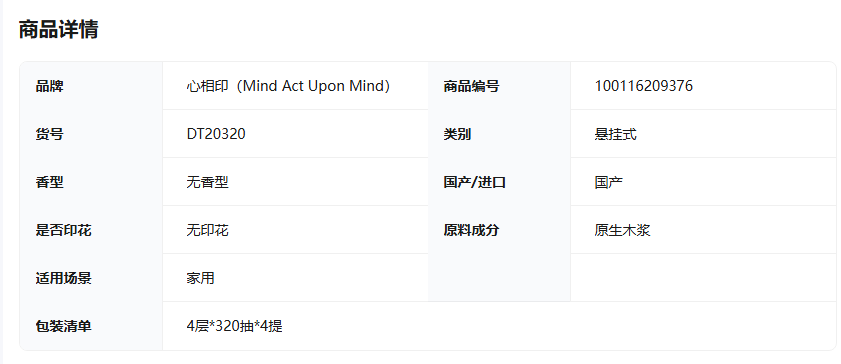The height and width of the screenshot is (364, 841).
Task: Click the 无香型 scent value
Action: click(208, 182)
